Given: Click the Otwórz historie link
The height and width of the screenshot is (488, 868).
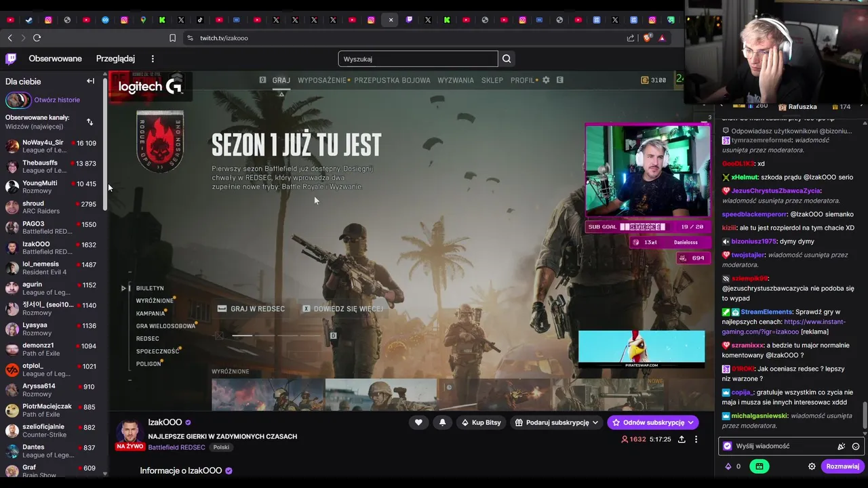Looking at the screenshot, I should (57, 100).
